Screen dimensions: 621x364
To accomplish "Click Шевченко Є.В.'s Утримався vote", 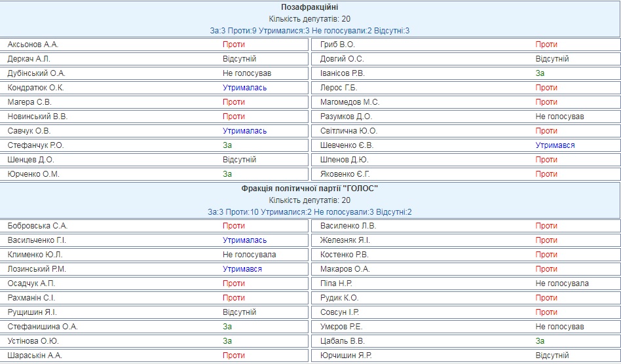I will [555, 145].
